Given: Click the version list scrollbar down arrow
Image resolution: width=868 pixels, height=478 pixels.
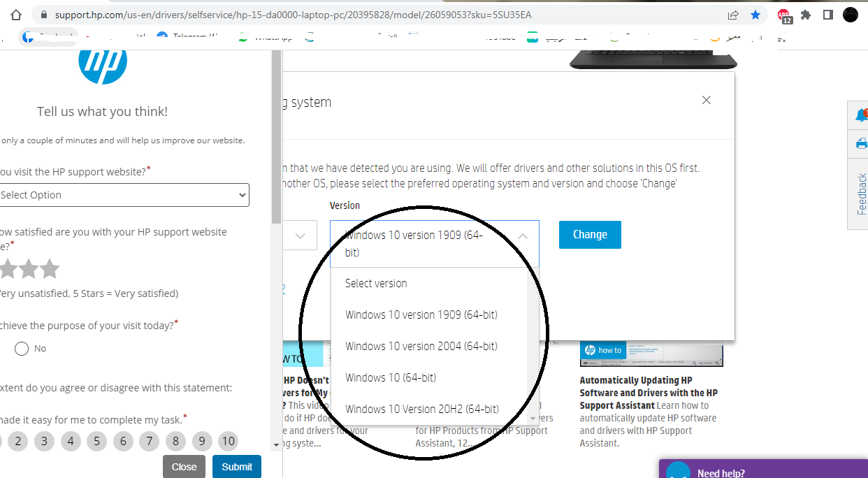Looking at the screenshot, I should click(x=534, y=418).
